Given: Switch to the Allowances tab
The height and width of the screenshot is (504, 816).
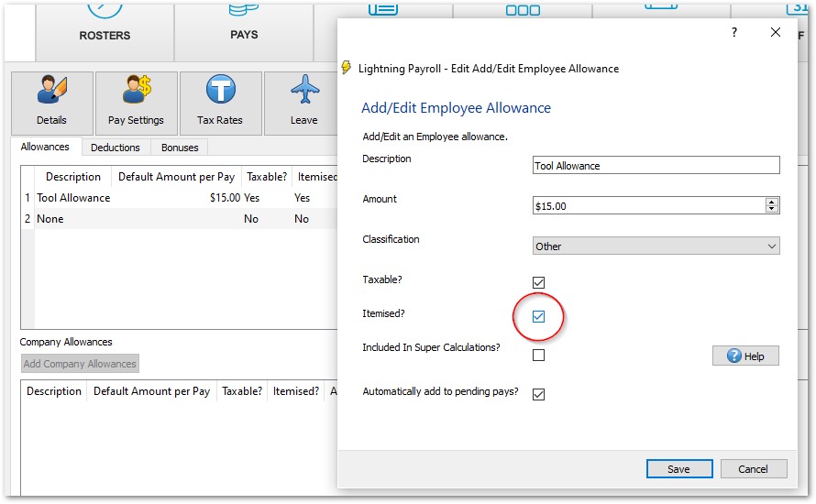Looking at the screenshot, I should click(x=45, y=148).
